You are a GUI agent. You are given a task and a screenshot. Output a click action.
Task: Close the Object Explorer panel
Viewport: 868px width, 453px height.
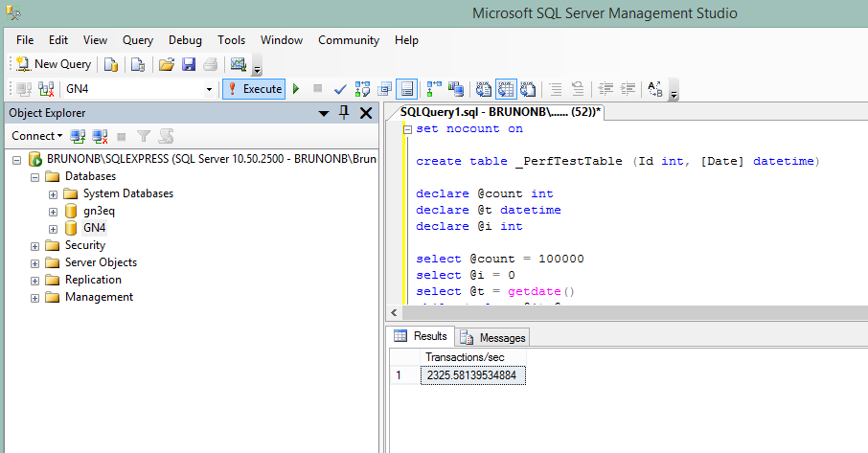click(366, 113)
